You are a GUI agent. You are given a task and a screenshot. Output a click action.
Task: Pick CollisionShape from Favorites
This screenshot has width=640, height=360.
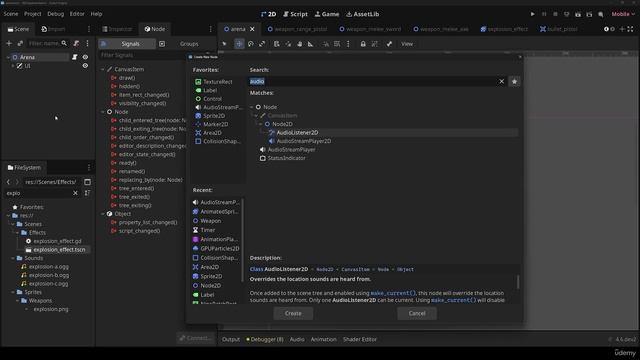[222, 141]
